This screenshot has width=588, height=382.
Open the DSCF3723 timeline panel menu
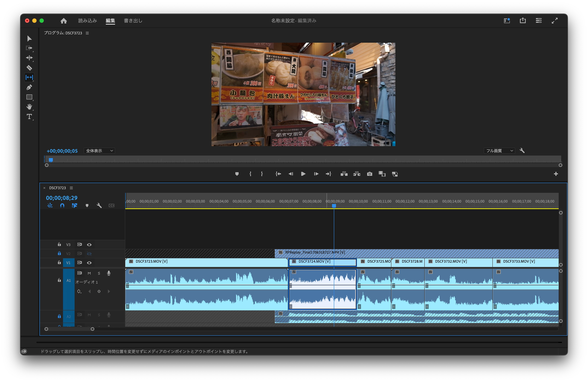71,188
